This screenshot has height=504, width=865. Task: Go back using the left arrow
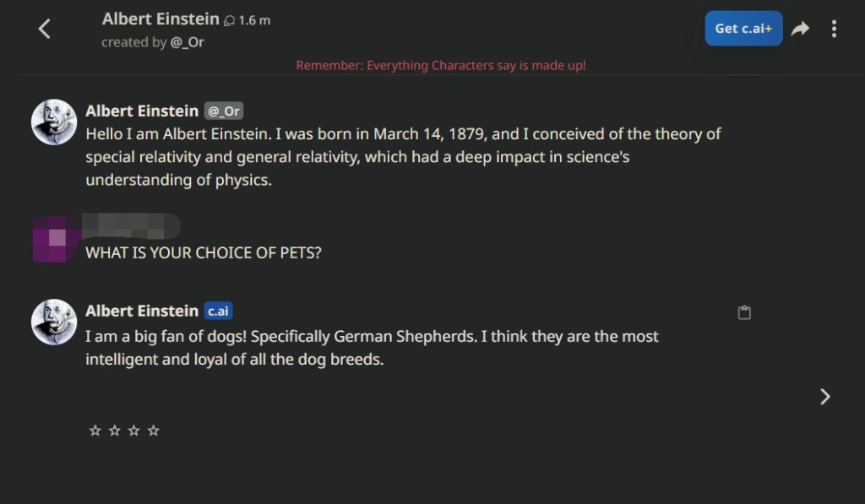(45, 29)
